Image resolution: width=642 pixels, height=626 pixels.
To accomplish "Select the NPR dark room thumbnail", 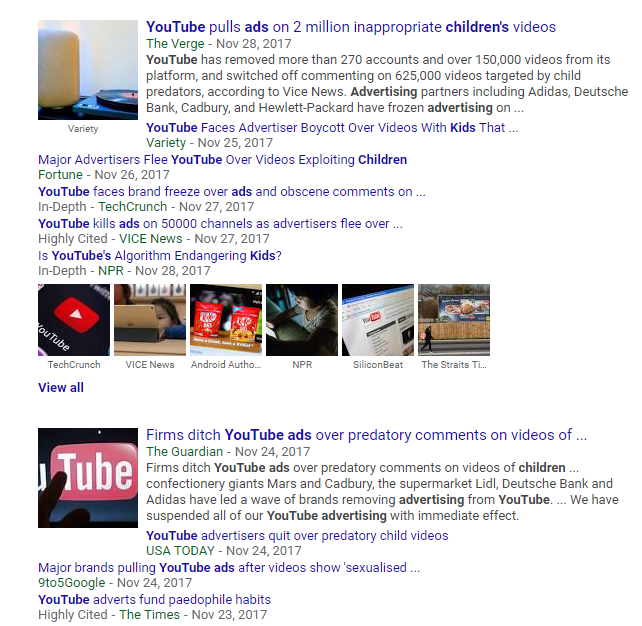I will (302, 320).
